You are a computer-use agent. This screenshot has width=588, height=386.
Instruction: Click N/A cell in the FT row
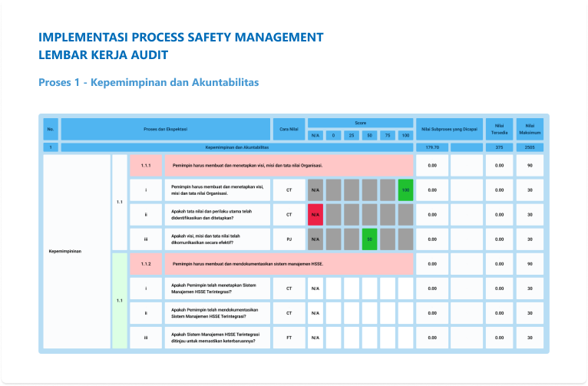point(315,338)
